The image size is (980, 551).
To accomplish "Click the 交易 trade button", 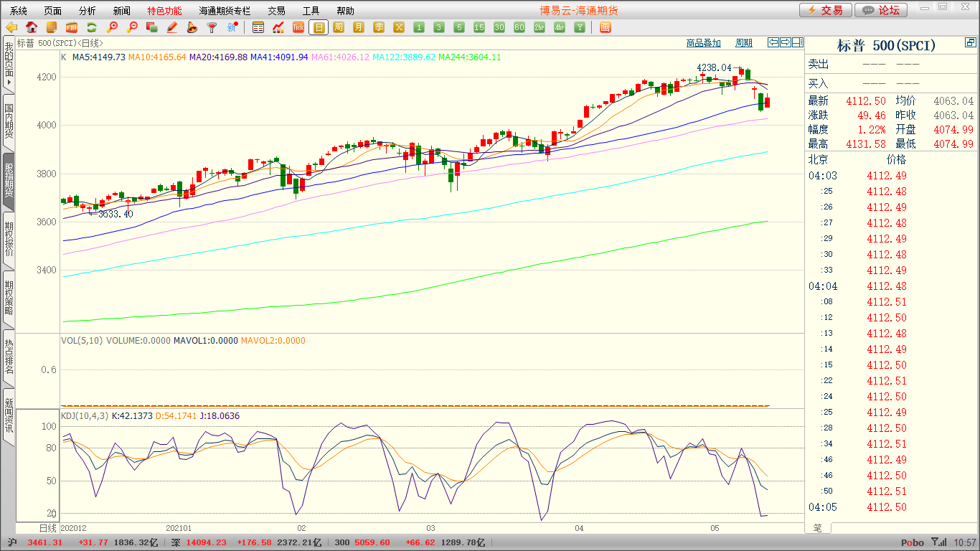I will click(826, 10).
